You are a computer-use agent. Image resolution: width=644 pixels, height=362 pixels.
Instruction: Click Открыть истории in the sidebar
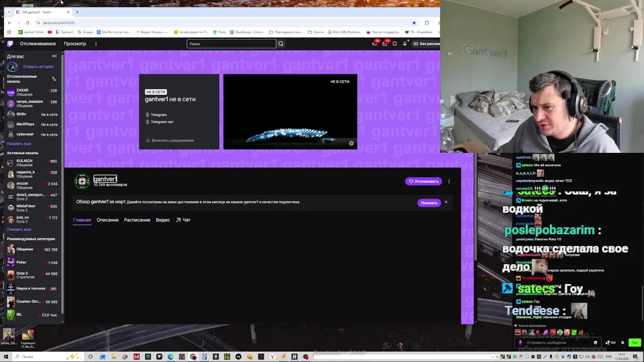coord(38,67)
